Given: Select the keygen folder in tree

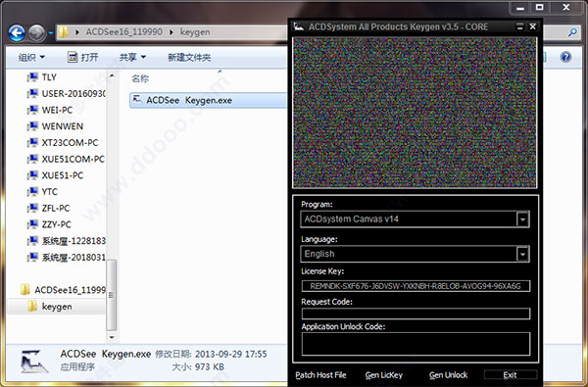Looking at the screenshot, I should click(x=56, y=307).
